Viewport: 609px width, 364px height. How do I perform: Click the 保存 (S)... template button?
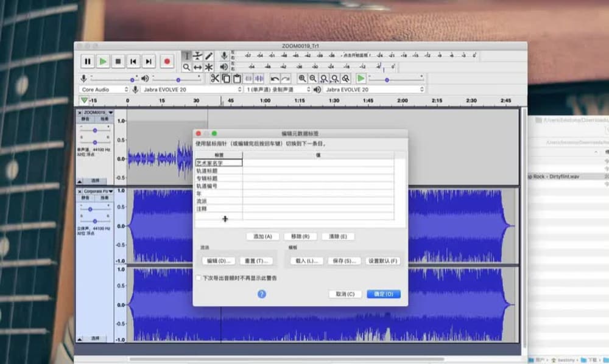(344, 261)
